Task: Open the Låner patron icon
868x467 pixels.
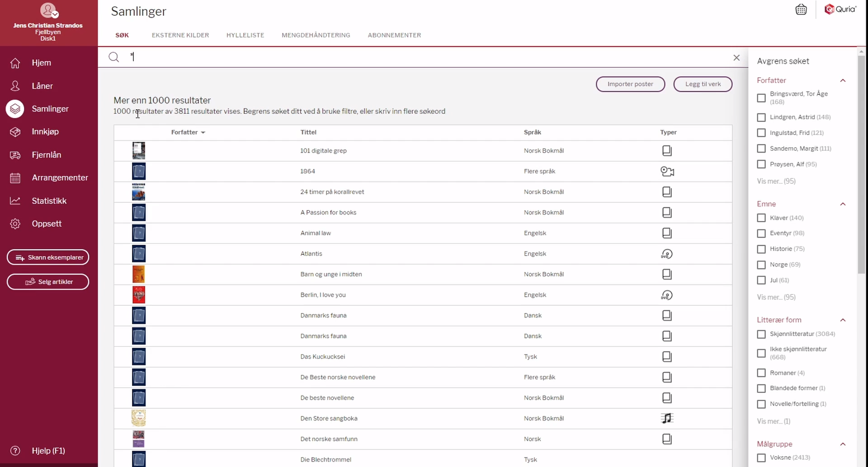Action: [x=15, y=86]
